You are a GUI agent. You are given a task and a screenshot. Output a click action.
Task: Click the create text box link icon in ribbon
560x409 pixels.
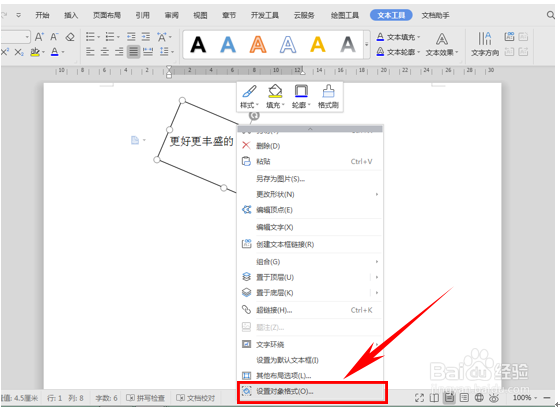509,36
